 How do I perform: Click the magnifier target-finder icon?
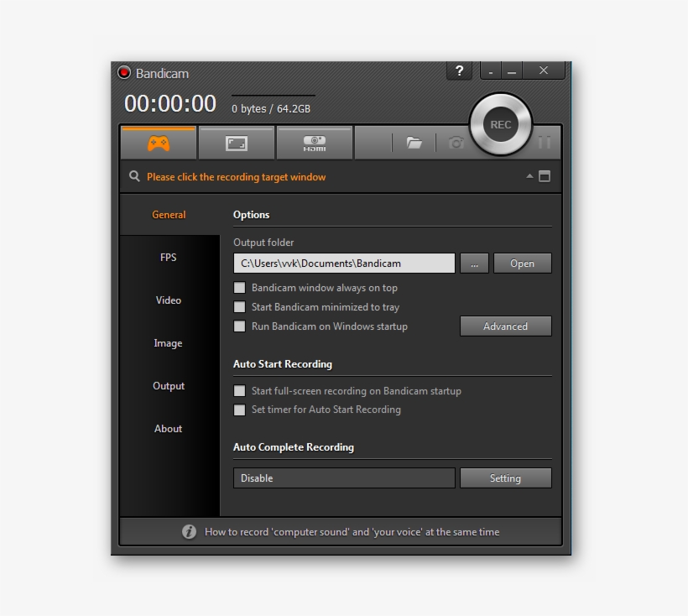click(x=134, y=176)
